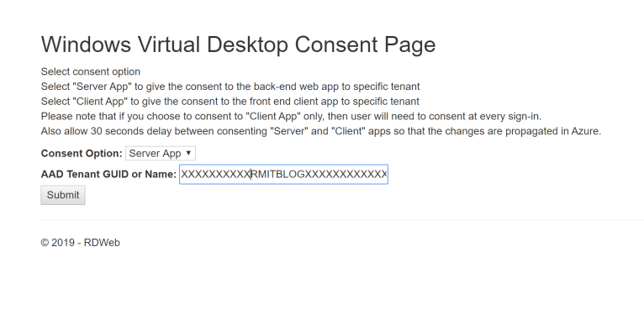Click the "© 2019 - RDWeb" footer text
The width and height of the screenshot is (644, 326).
(x=80, y=243)
